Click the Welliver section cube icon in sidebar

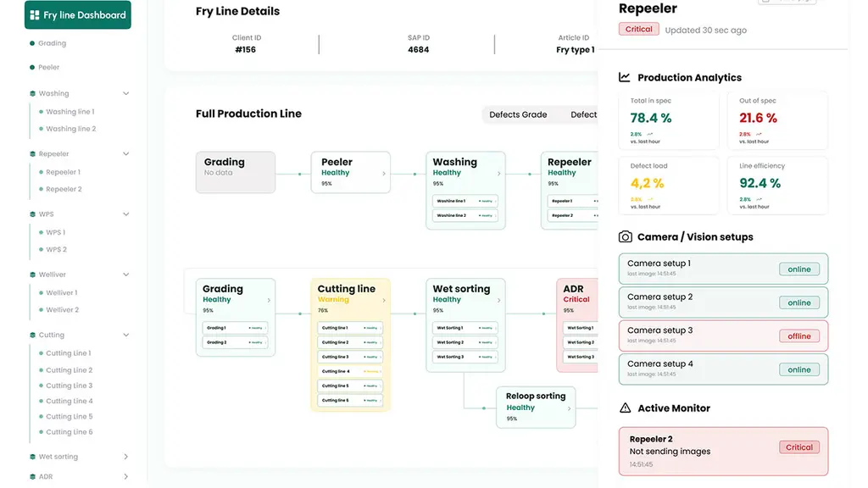(32, 274)
